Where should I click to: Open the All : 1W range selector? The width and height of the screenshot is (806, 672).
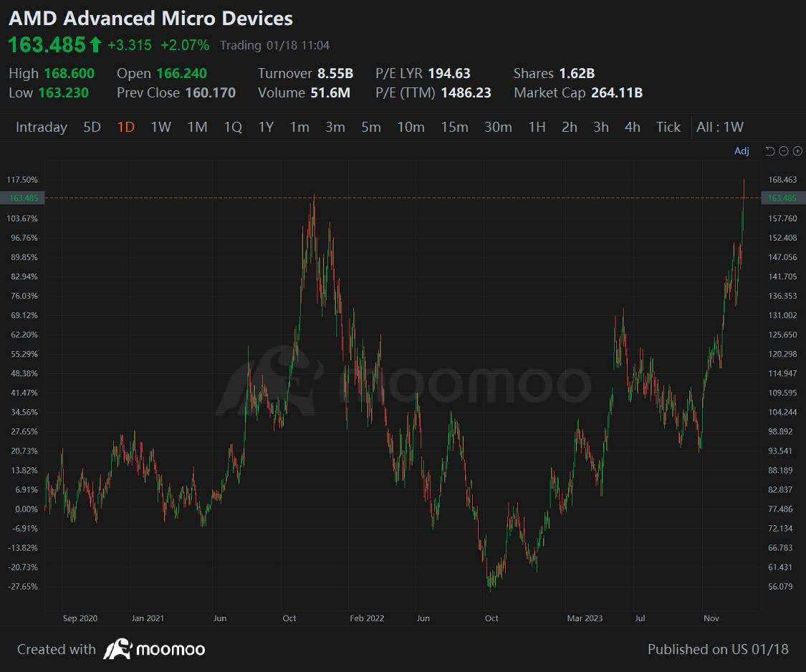click(x=719, y=127)
